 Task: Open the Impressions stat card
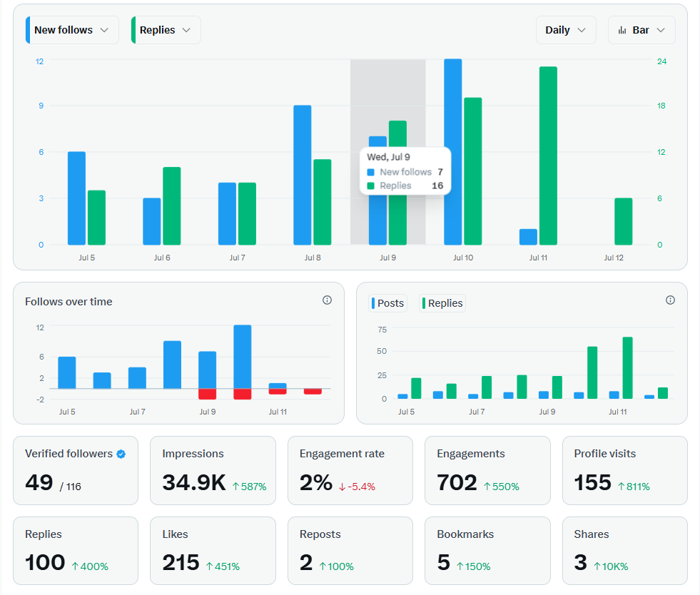[x=213, y=470]
